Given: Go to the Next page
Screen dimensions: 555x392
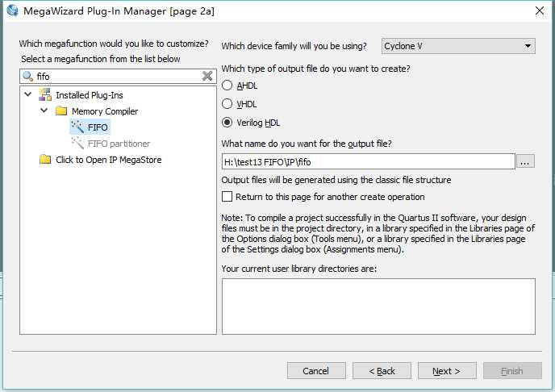Looking at the screenshot, I should [447, 371].
